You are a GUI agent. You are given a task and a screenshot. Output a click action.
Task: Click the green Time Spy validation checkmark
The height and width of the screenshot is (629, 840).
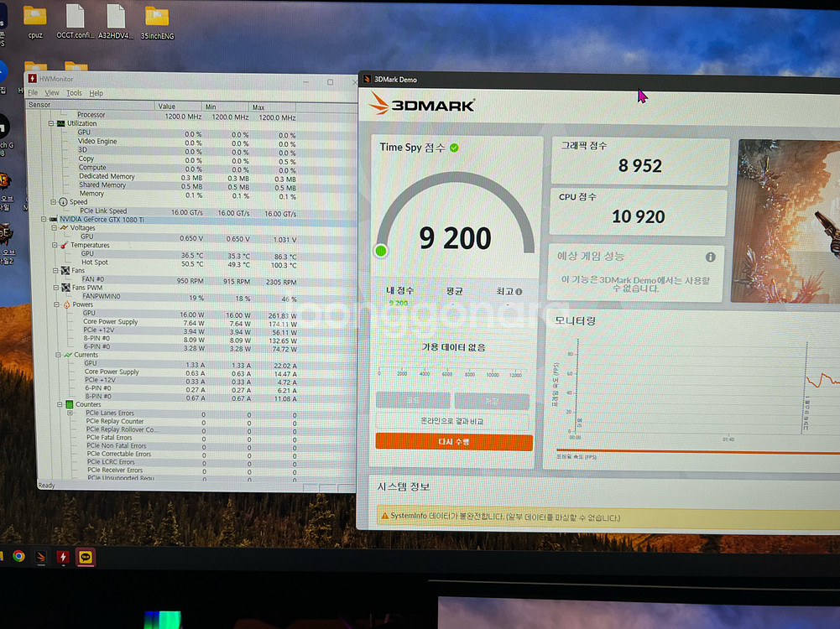tap(454, 148)
